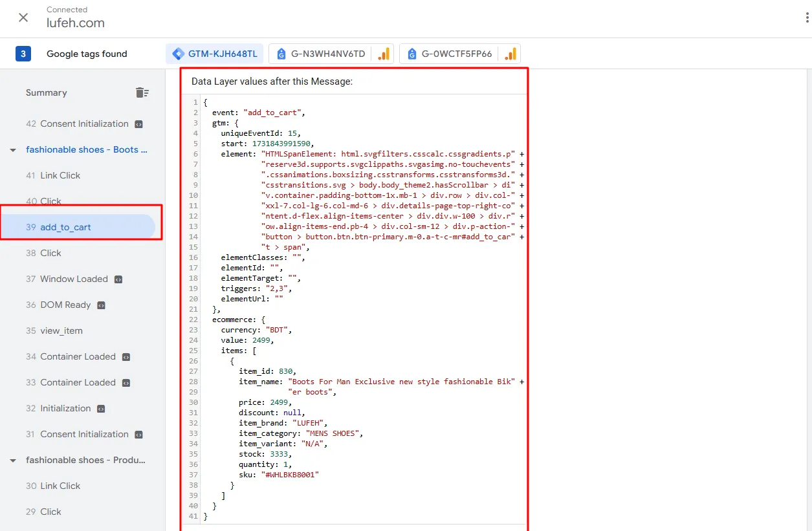Collapse the fashionable shoes - Boots page group

(x=13, y=150)
